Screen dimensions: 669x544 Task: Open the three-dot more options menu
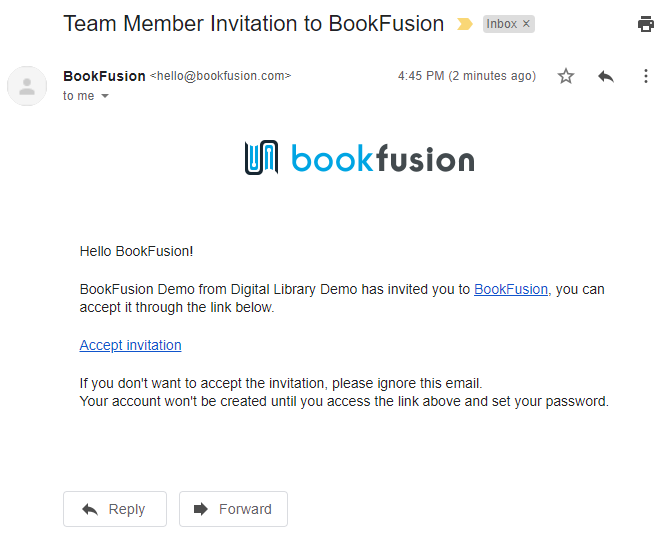pos(646,76)
